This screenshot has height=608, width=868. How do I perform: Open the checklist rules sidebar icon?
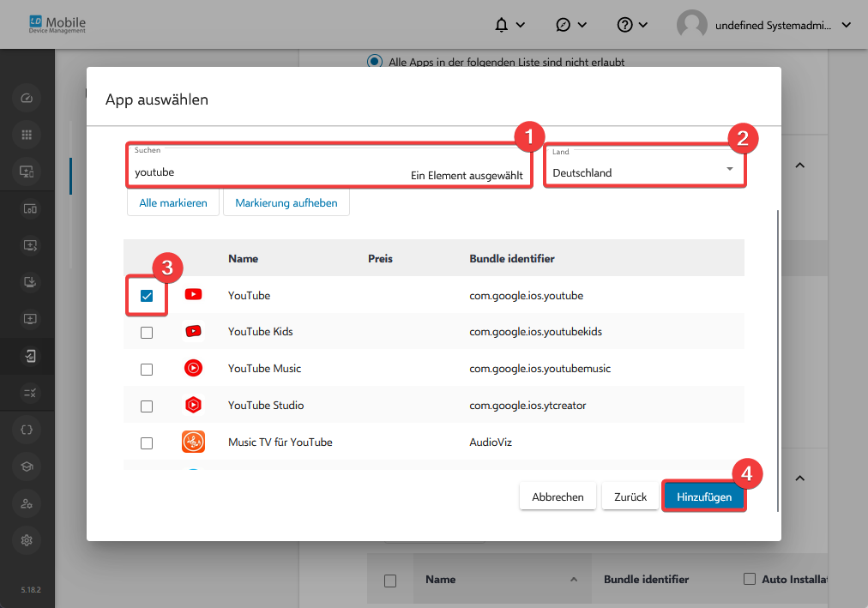click(30, 393)
